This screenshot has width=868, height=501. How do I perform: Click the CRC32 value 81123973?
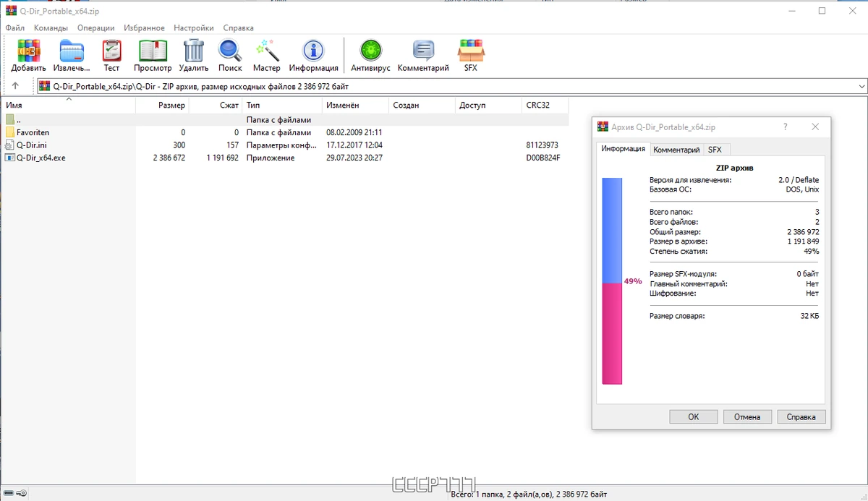[542, 145]
